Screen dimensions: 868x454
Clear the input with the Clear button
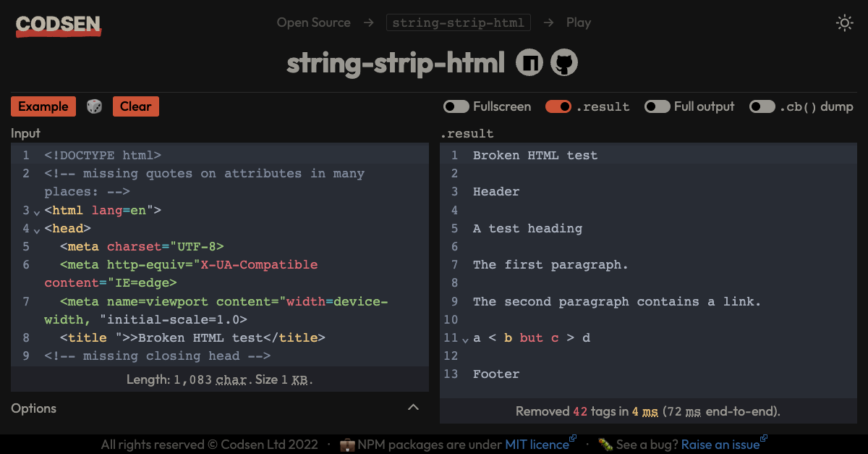point(135,106)
